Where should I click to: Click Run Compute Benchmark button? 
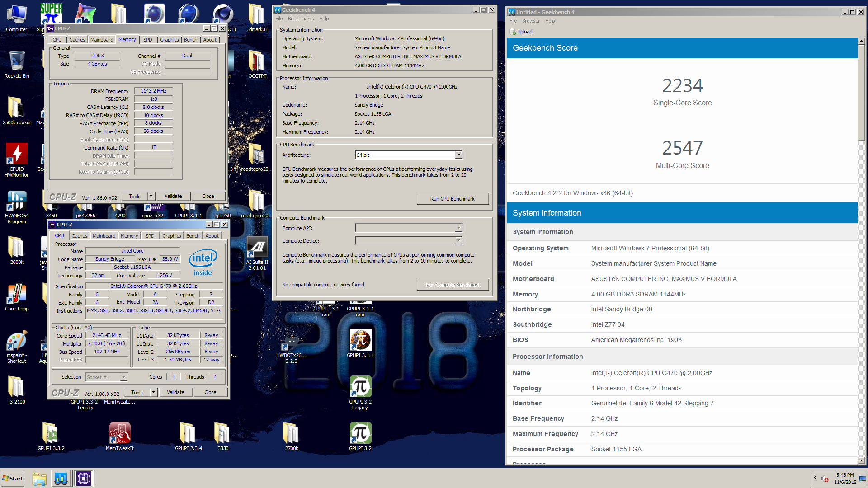point(453,285)
